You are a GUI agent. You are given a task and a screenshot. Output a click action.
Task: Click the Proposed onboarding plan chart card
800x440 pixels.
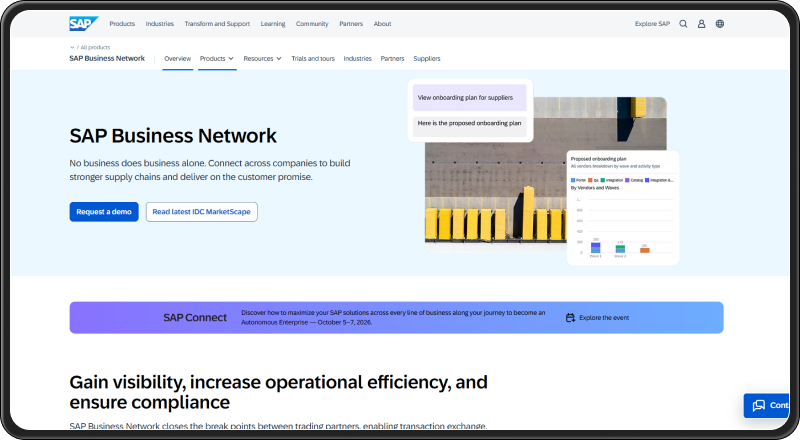coord(623,208)
